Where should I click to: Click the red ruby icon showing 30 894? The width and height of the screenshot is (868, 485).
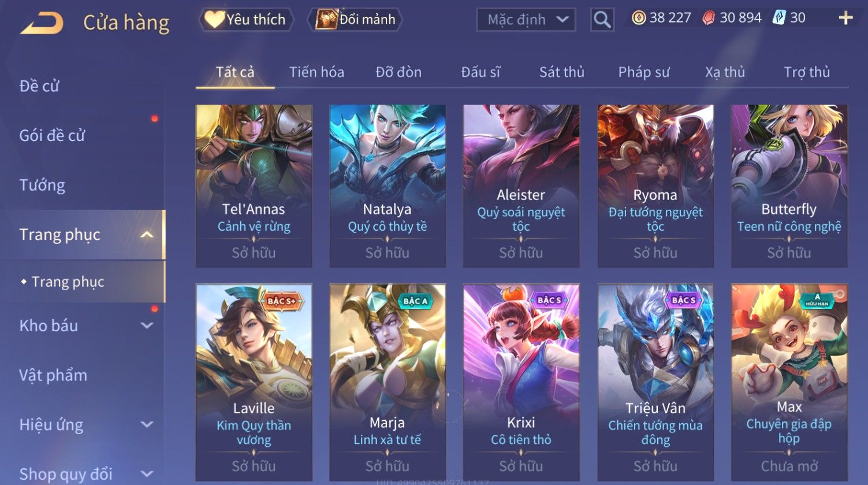click(x=709, y=18)
